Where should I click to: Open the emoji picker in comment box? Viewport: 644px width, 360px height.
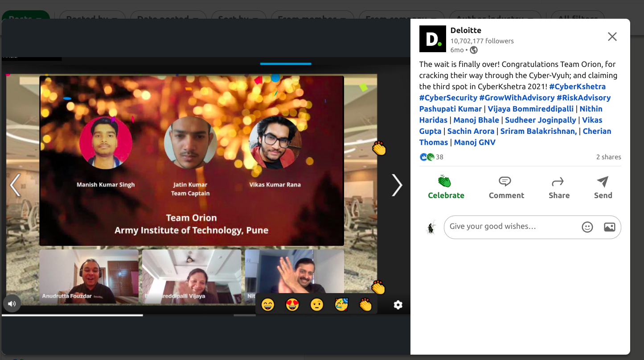point(587,227)
